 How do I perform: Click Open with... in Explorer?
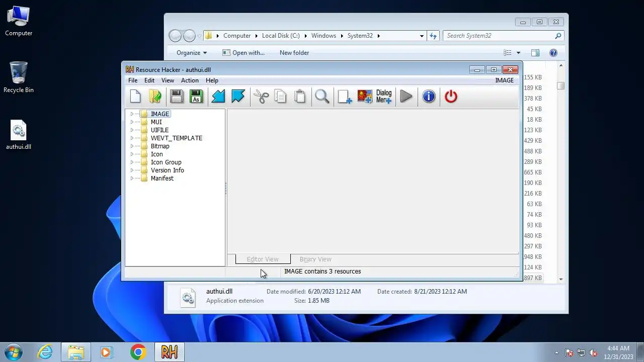(x=244, y=53)
